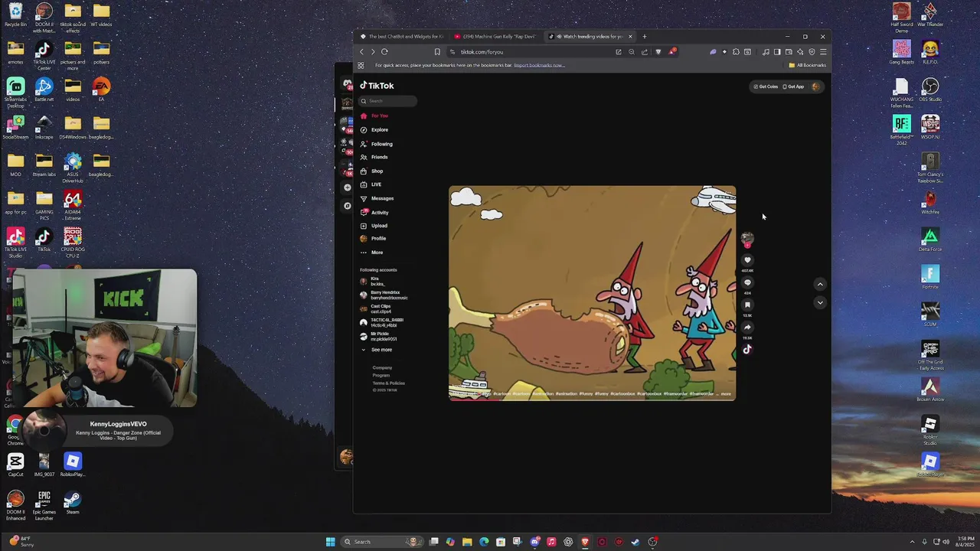Open File Explorer from the taskbar

click(467, 542)
